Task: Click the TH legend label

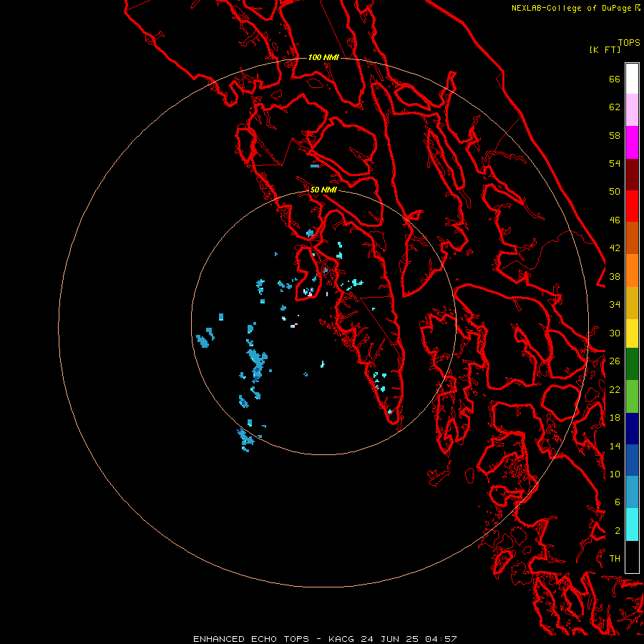Action: click(x=615, y=559)
